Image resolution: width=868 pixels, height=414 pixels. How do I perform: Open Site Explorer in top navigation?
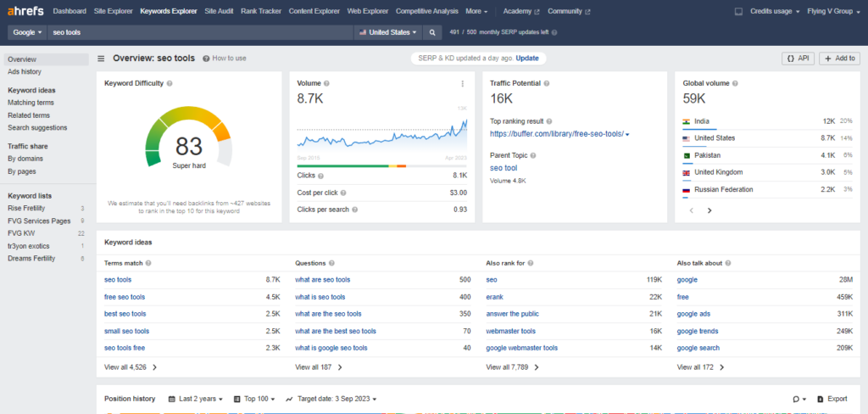click(114, 11)
